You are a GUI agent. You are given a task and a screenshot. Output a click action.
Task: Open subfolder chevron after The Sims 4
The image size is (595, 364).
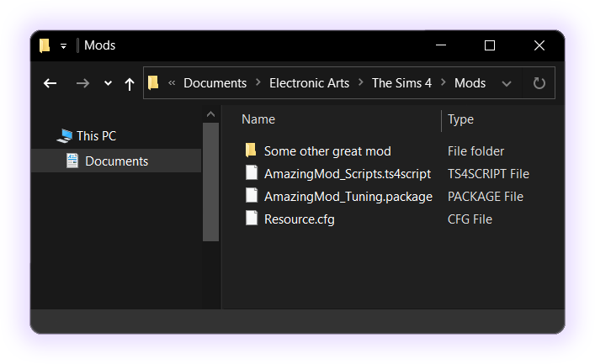(x=444, y=82)
